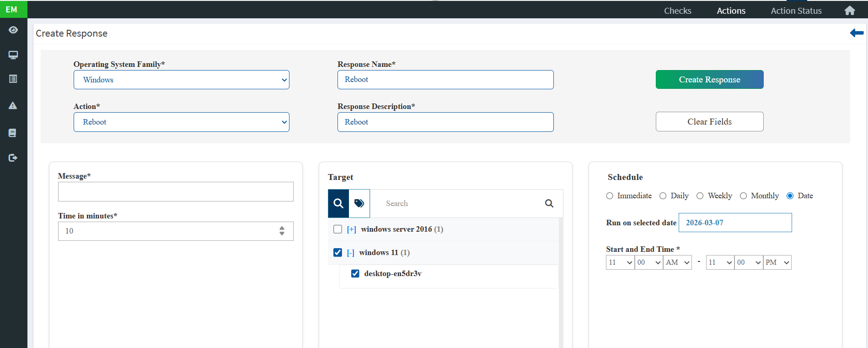Switch target filter to tag icon
This screenshot has width=868, height=348.
point(359,203)
